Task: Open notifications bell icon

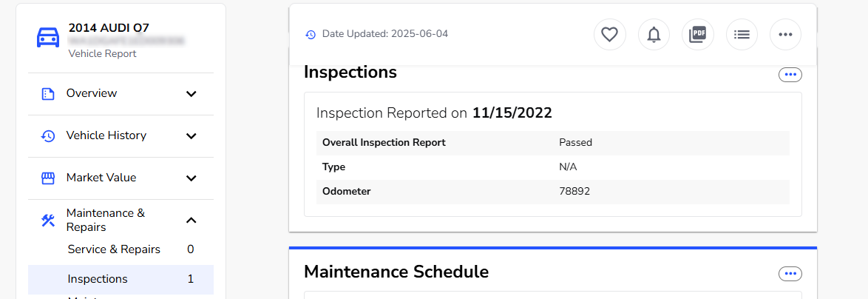Action: [x=654, y=34]
